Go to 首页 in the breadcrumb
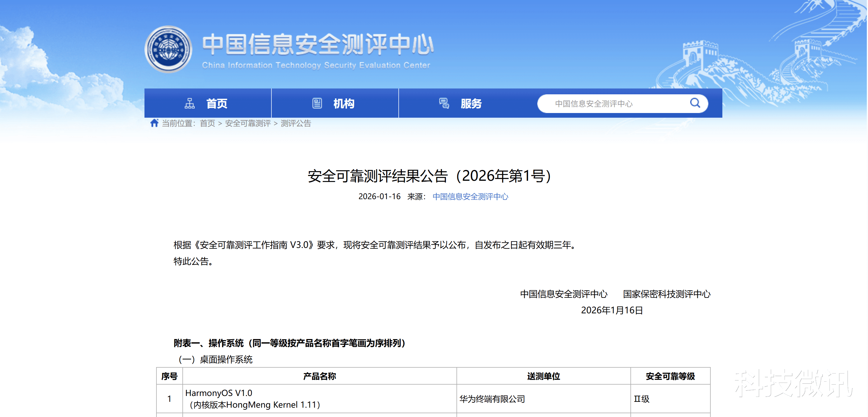The height and width of the screenshot is (417, 868). tap(207, 124)
